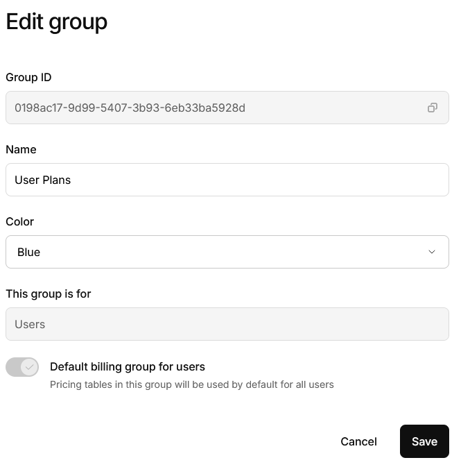Click the selected 'Blue' color value
Screen dimensions: 470x476
[x=28, y=253]
